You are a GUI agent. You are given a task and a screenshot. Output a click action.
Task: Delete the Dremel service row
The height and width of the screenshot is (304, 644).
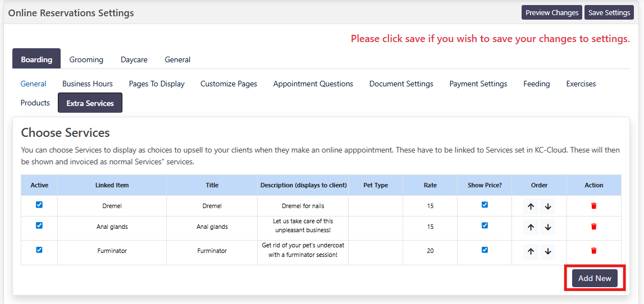coord(594,206)
